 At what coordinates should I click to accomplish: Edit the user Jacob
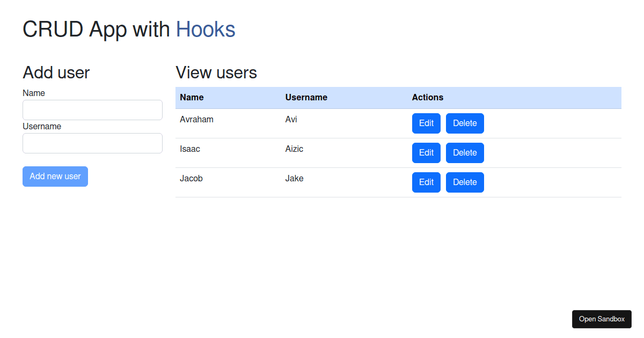coord(426,182)
